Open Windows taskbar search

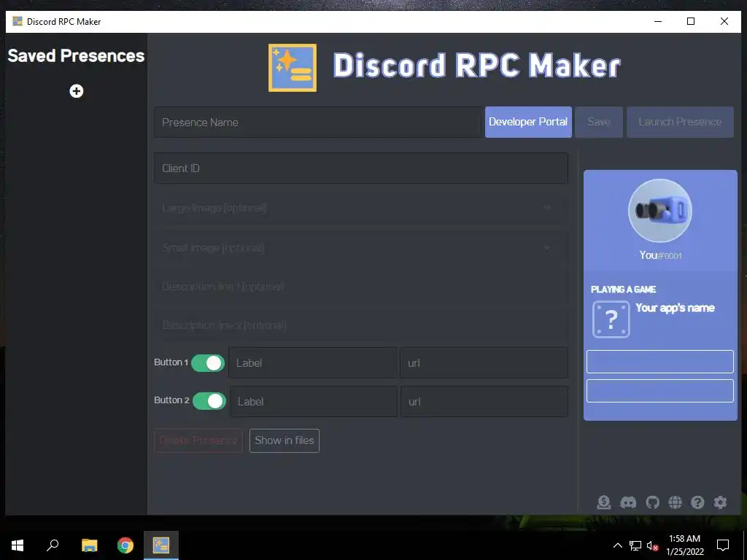[53, 545]
